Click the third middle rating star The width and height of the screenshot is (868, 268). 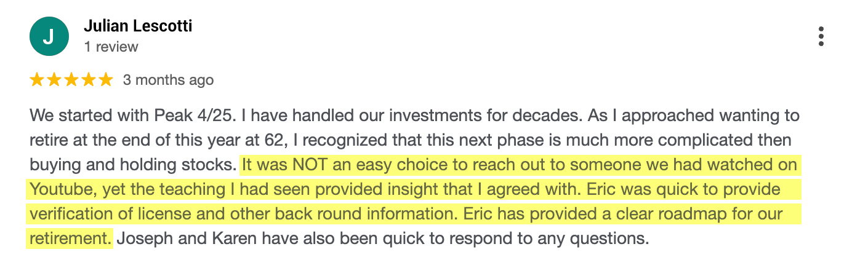click(x=71, y=80)
